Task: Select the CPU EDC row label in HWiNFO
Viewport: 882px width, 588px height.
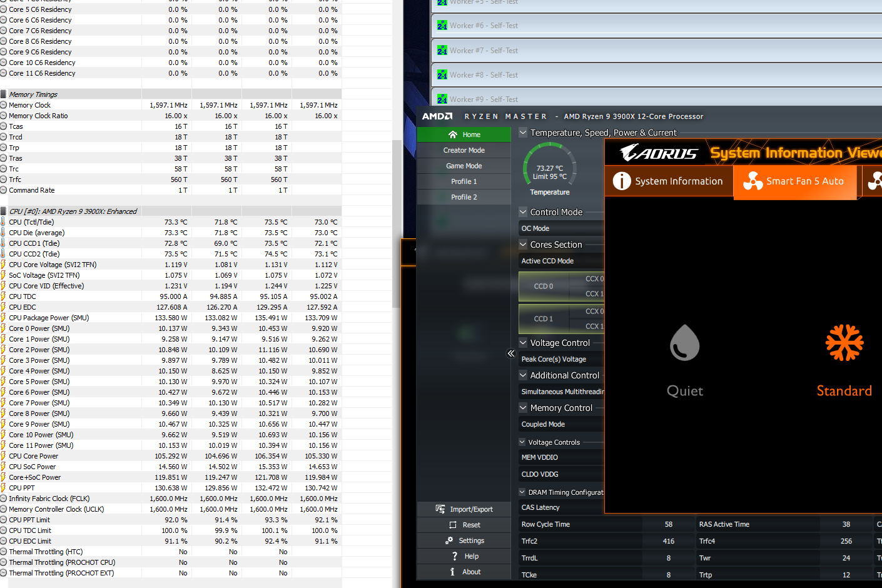Action: coord(23,307)
